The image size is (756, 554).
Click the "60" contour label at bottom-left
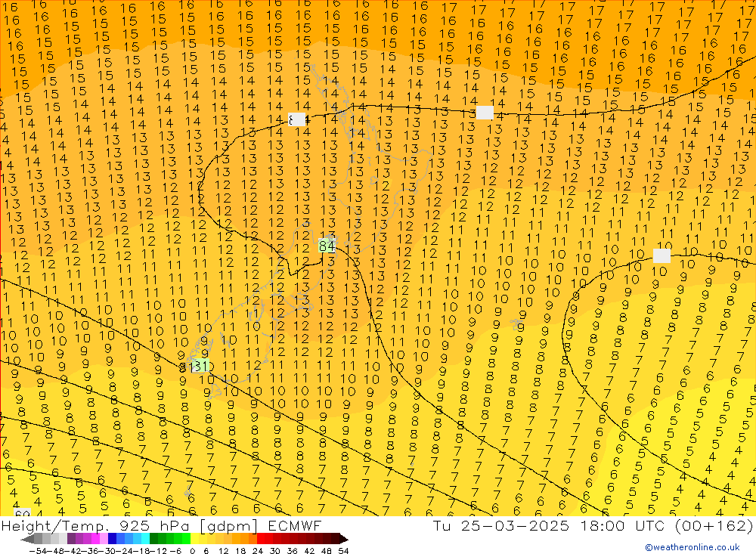tap(22, 513)
